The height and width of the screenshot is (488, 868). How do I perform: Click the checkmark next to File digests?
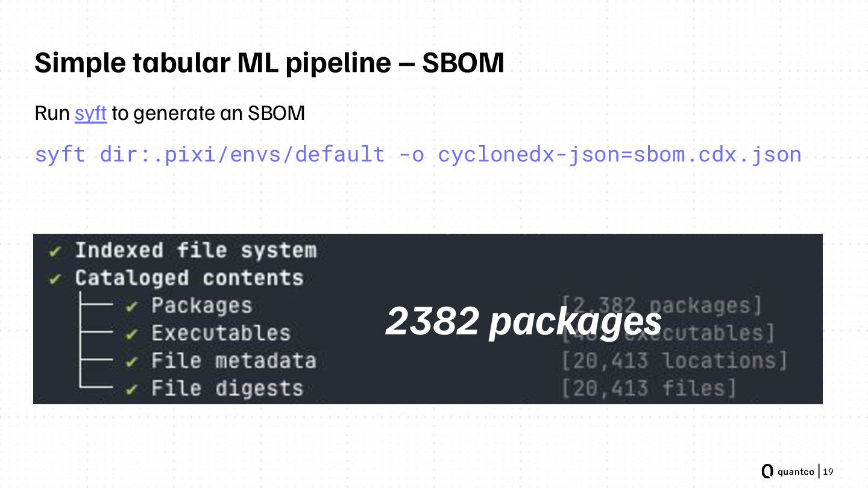(131, 390)
